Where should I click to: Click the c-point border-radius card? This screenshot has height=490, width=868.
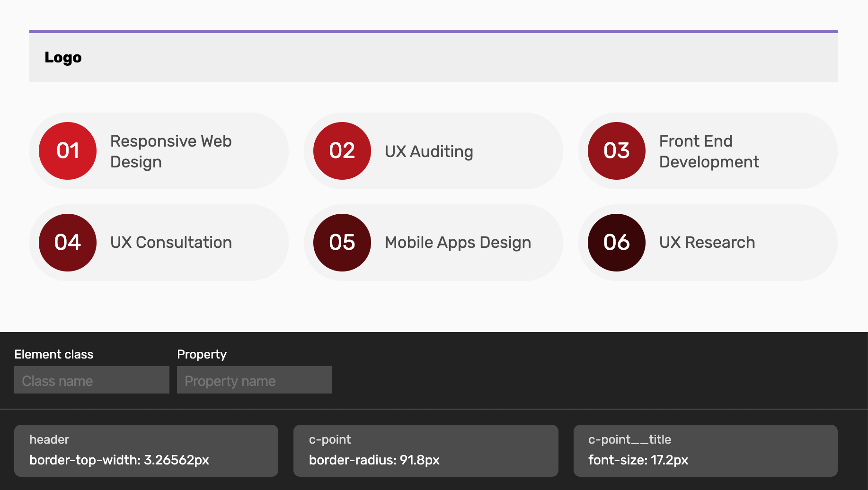[425, 450]
